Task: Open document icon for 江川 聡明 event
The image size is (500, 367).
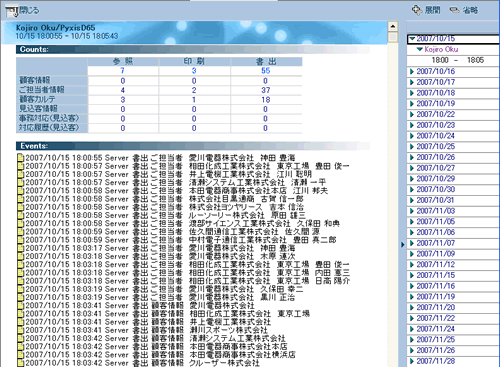Action: pos(21,174)
